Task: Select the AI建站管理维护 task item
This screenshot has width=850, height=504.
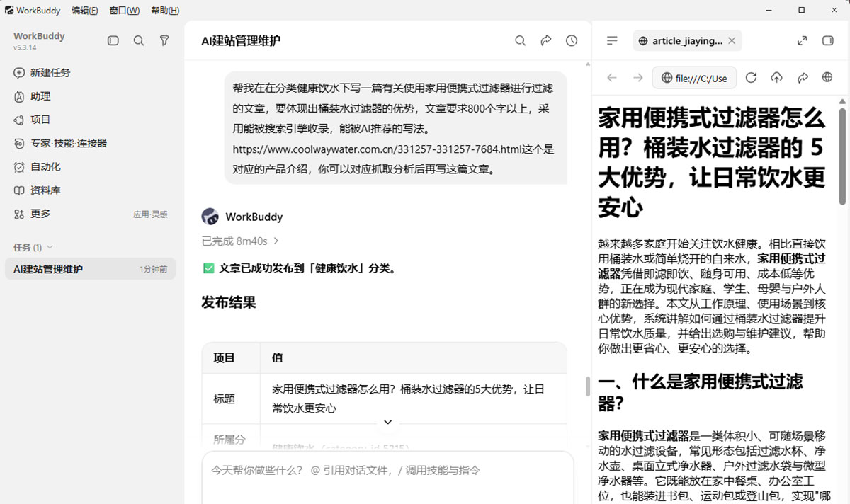Action: [x=90, y=269]
